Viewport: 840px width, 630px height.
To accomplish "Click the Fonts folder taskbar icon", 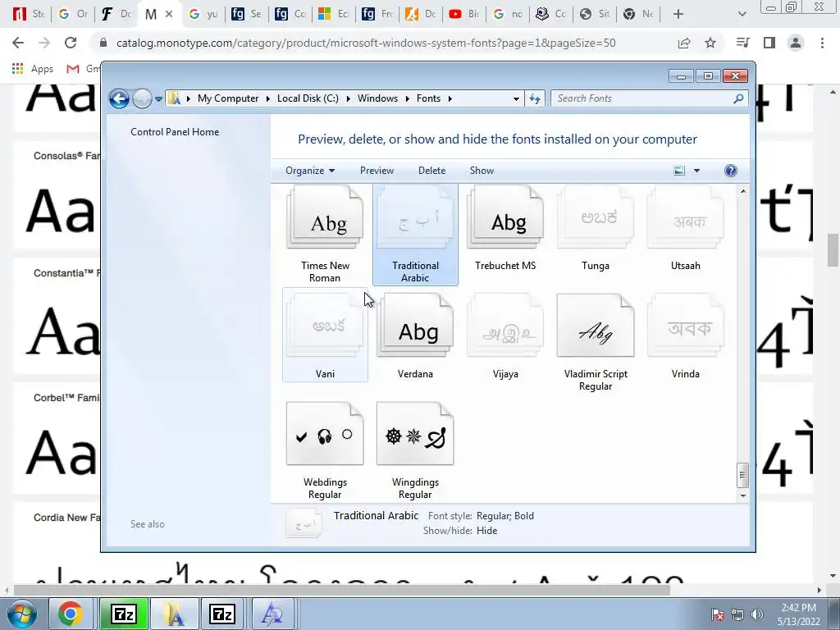I will (174, 614).
